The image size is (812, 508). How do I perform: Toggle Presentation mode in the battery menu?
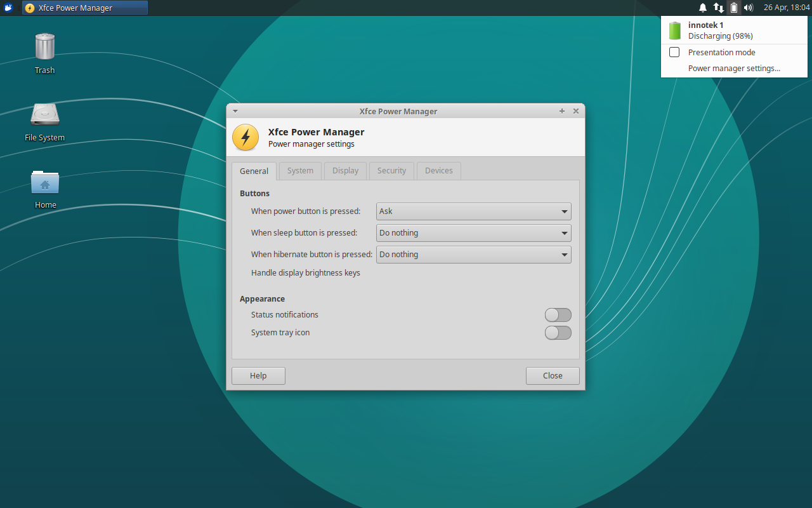pos(674,52)
